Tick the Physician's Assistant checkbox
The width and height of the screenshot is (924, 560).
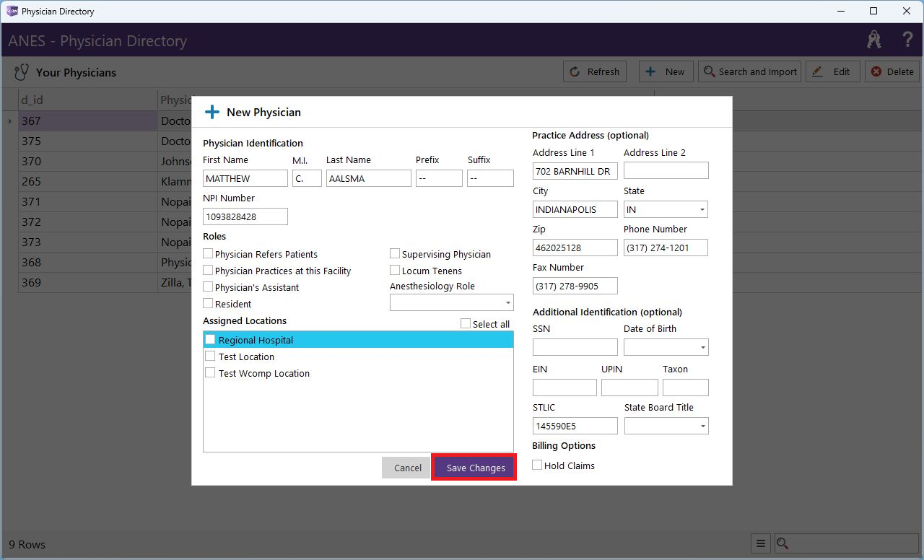click(208, 286)
